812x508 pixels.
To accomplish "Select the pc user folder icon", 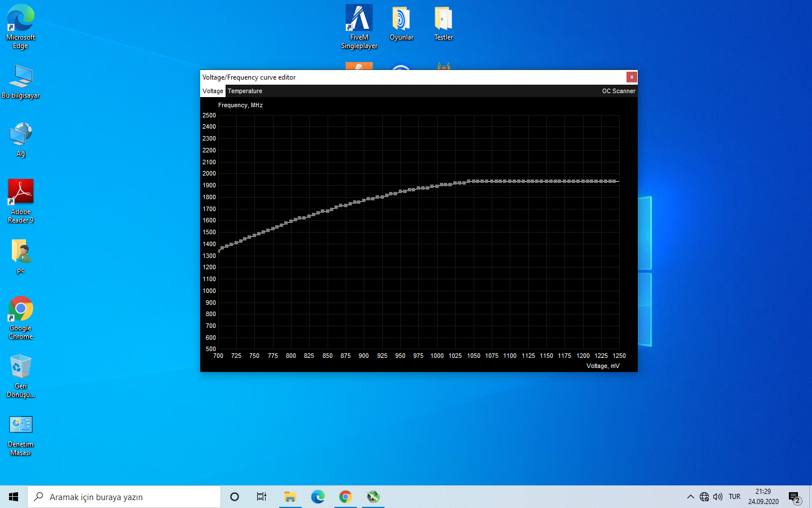I will pos(21,256).
